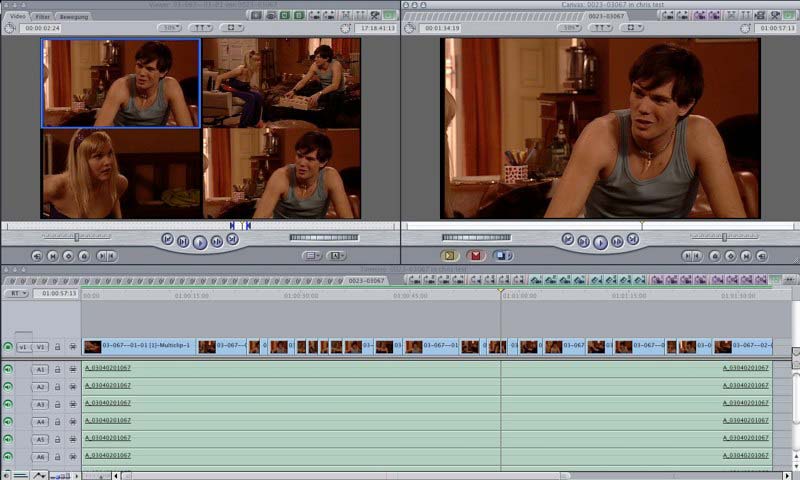Switch to the Video tab in Viewer
The image size is (800, 480).
point(17,16)
